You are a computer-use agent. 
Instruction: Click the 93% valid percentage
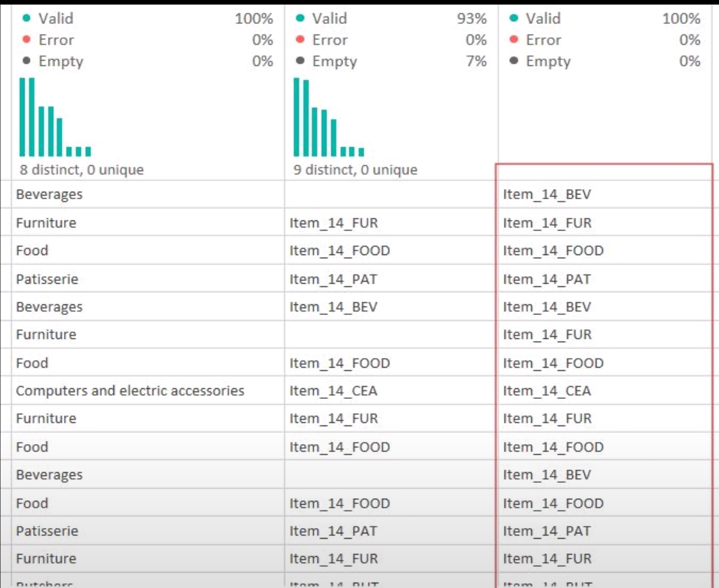pyautogui.click(x=471, y=19)
